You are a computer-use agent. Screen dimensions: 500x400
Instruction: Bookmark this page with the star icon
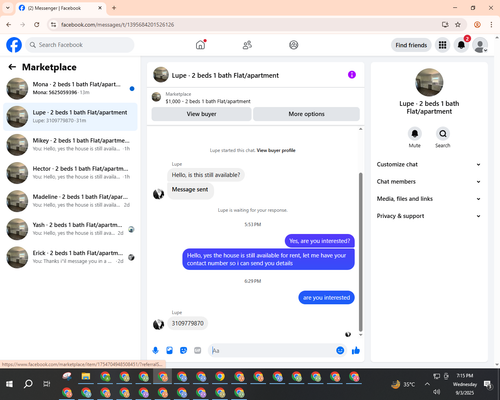click(x=458, y=25)
